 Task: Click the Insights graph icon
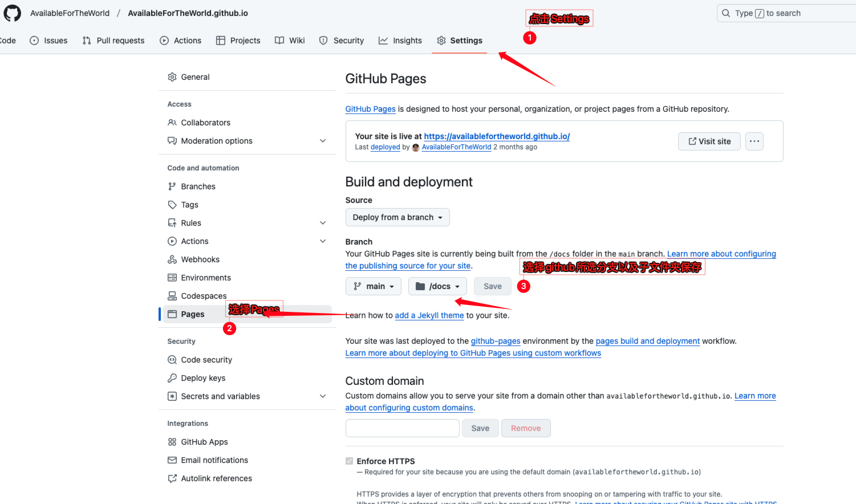tap(383, 40)
